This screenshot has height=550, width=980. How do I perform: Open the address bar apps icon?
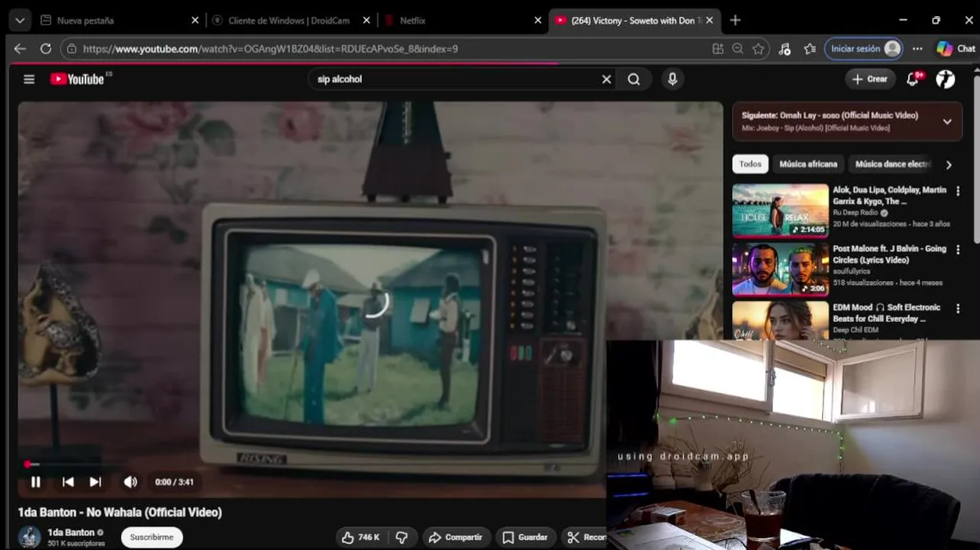click(x=717, y=48)
